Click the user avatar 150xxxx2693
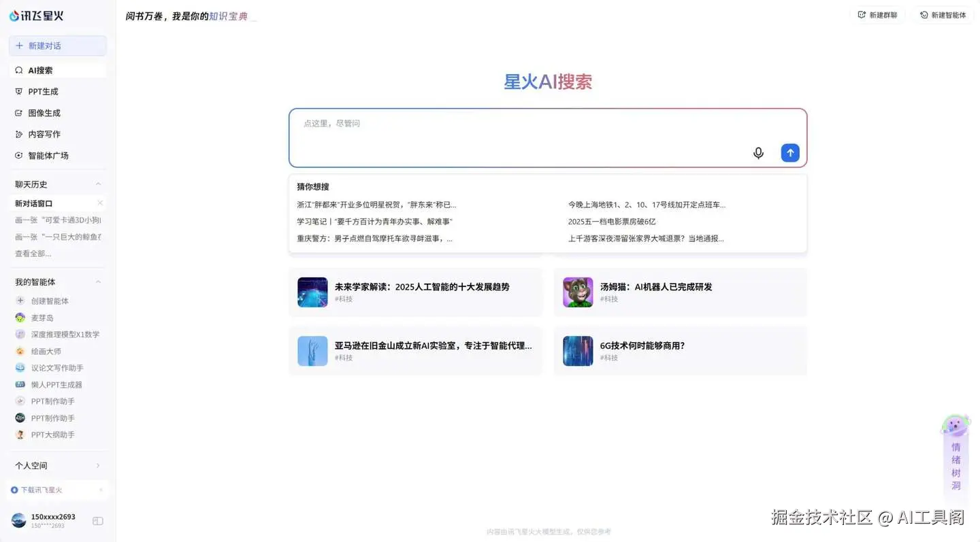Screen dimensions: 980x542 pos(19,521)
